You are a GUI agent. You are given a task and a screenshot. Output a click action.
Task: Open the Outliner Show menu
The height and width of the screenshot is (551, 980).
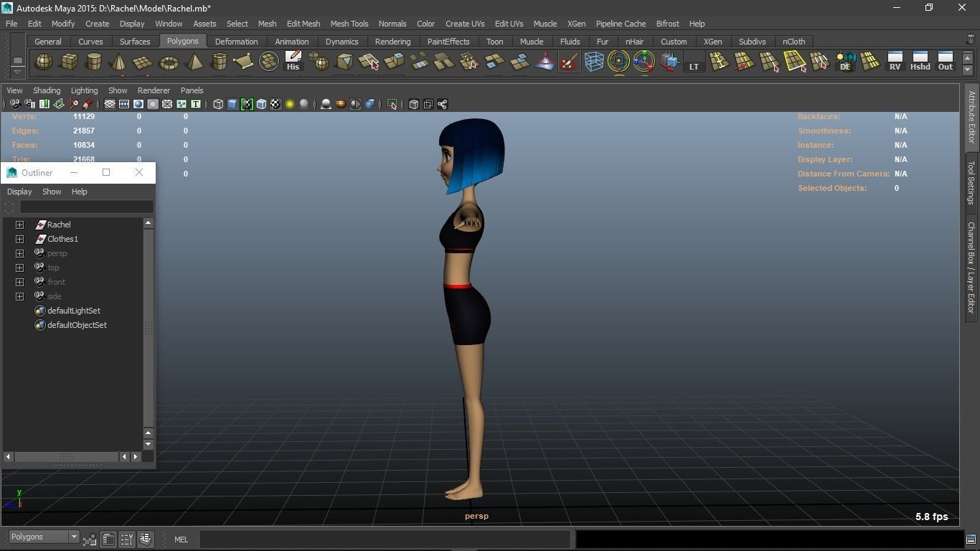[52, 192]
